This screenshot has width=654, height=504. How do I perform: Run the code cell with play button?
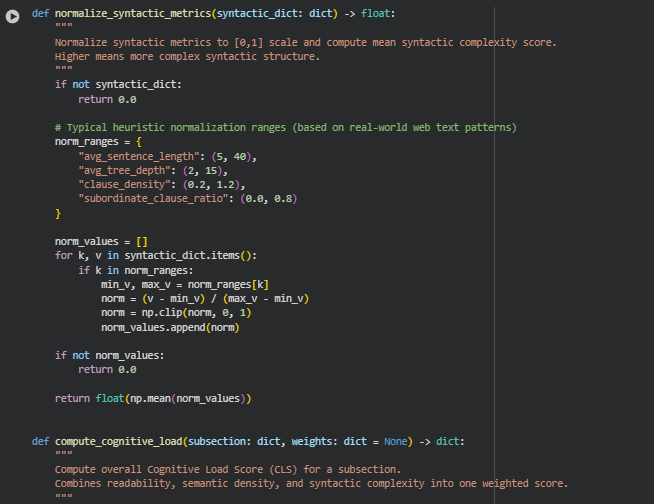(x=13, y=14)
